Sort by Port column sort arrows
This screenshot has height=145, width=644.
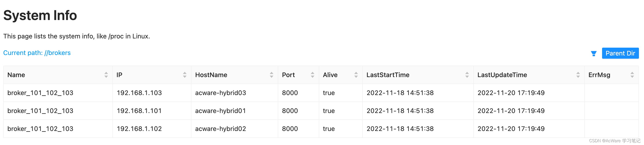pos(312,75)
